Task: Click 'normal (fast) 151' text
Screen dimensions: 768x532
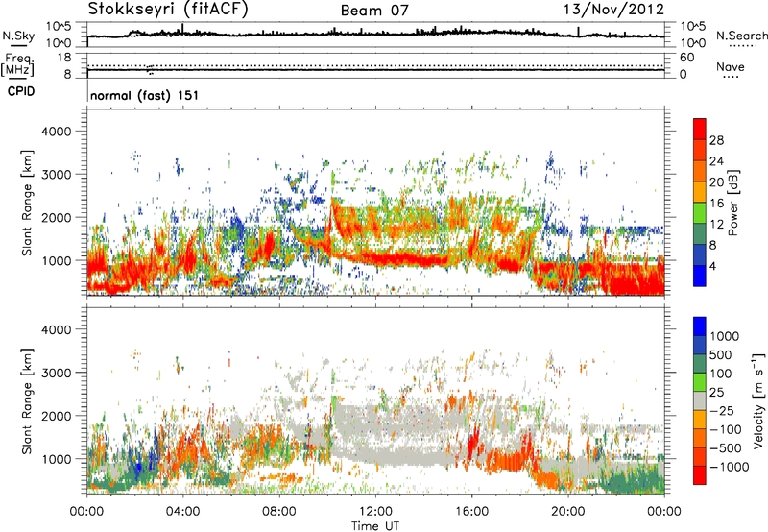Action: (x=145, y=95)
